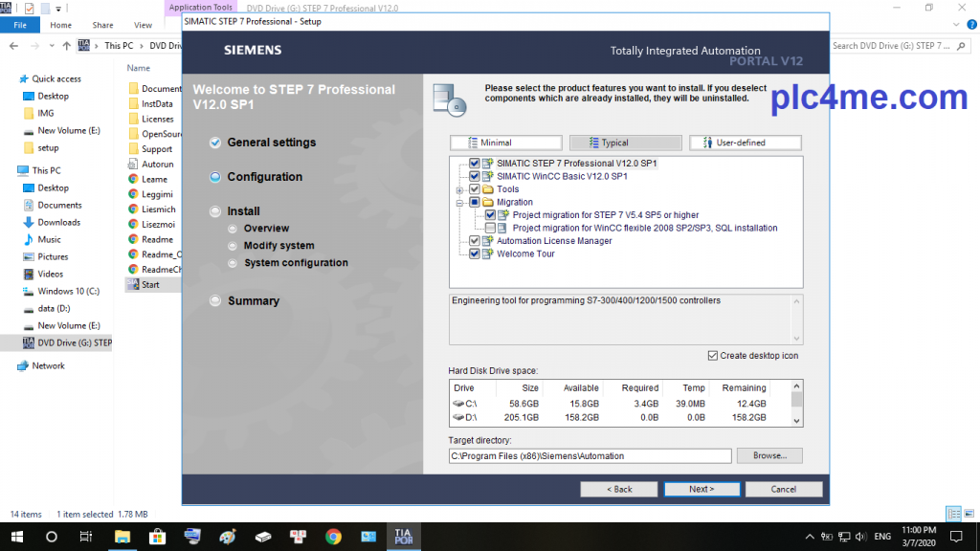This screenshot has width=980, height=551.
Task: Click the Welcome Tour component icon
Action: coord(487,254)
